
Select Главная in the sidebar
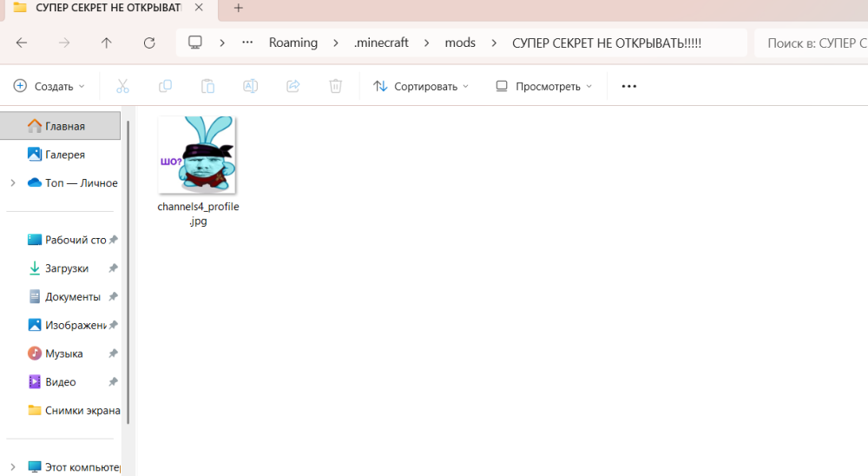[x=61, y=126]
